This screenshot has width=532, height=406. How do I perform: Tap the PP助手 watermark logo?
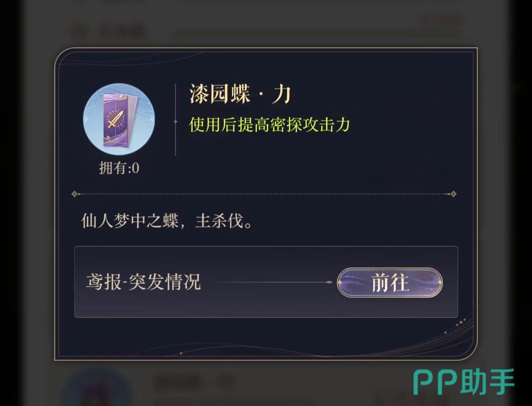tap(464, 382)
